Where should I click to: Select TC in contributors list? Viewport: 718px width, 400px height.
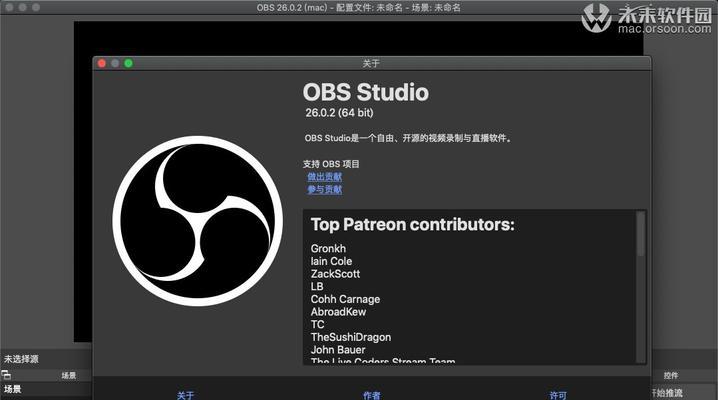click(317, 324)
